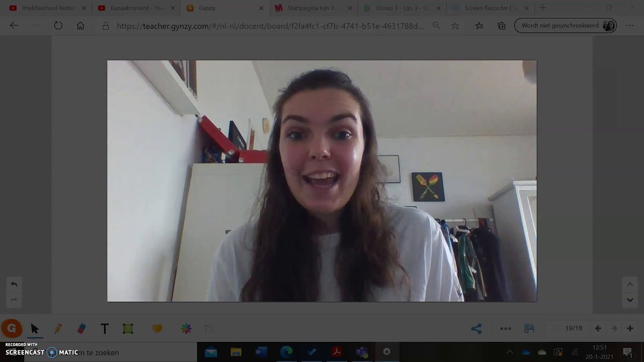Open the orange Gynzy main menu button
The width and height of the screenshot is (644, 362).
point(12,329)
